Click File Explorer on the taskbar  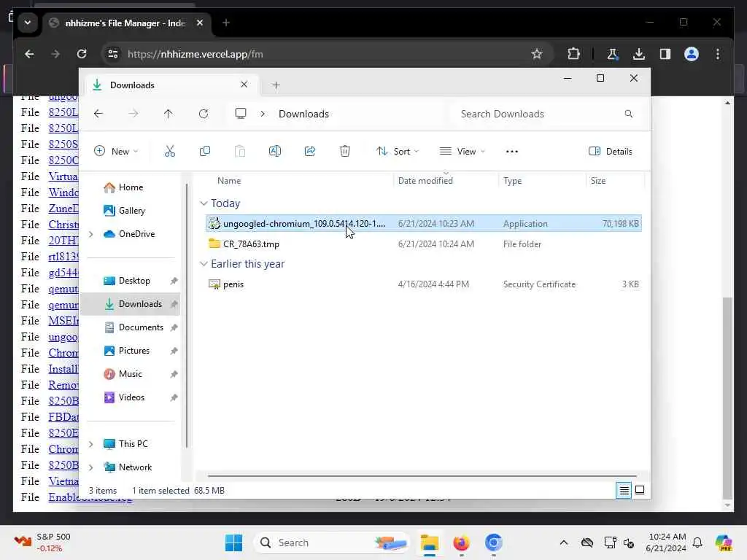click(429, 542)
